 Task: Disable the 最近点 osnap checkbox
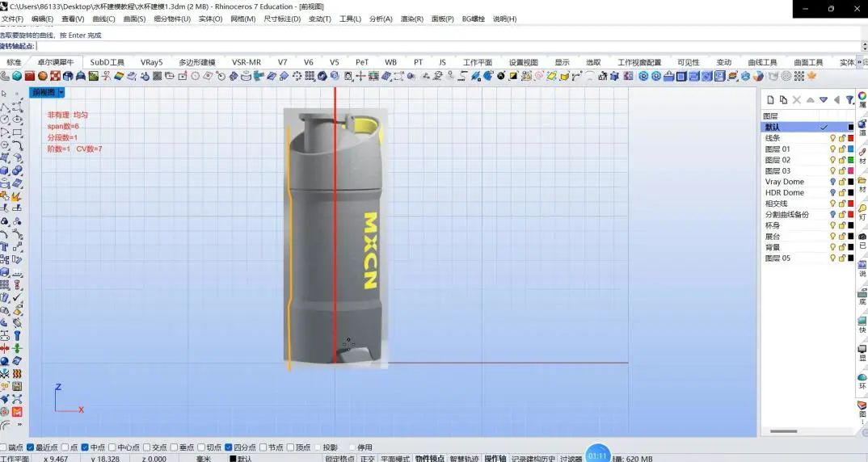pos(31,447)
